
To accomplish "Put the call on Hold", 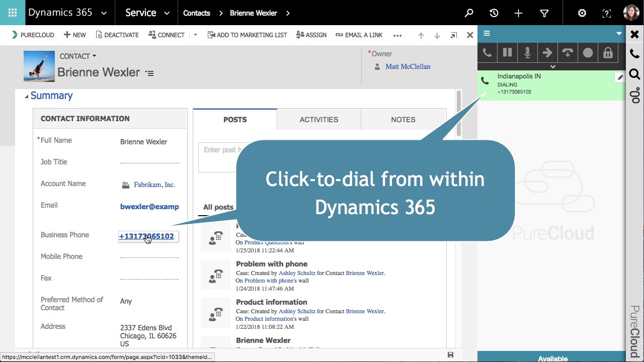I will [507, 53].
